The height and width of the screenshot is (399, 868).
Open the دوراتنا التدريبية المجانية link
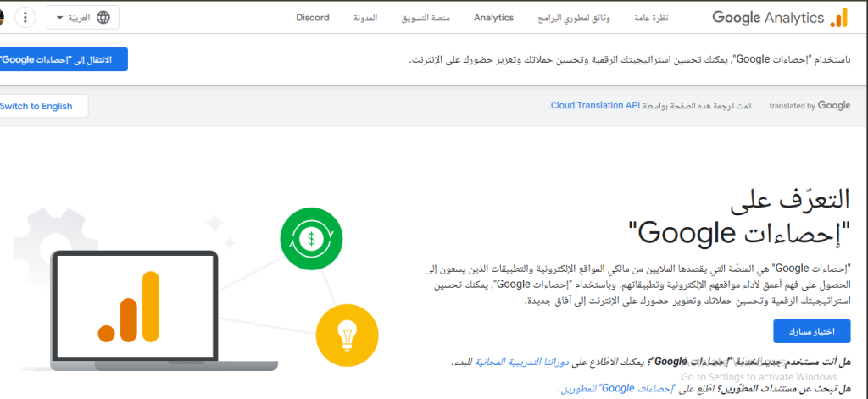point(521,363)
